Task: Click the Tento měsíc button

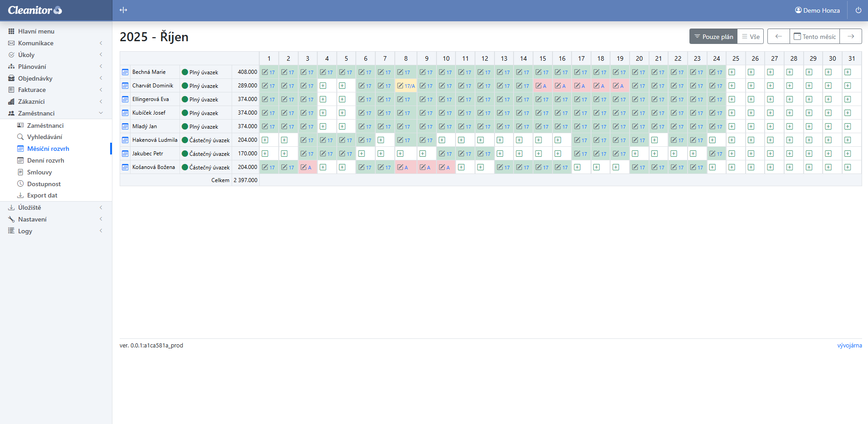Action: pos(815,36)
